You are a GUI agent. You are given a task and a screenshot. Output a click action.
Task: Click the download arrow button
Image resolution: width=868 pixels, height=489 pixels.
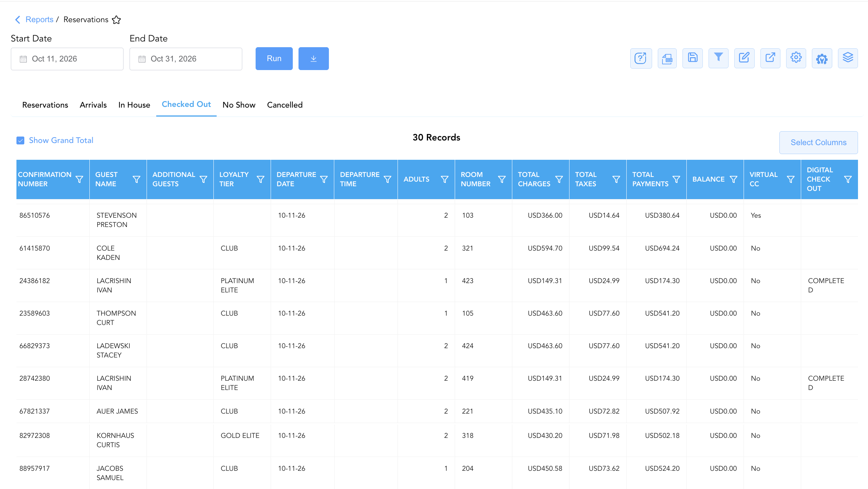click(314, 59)
